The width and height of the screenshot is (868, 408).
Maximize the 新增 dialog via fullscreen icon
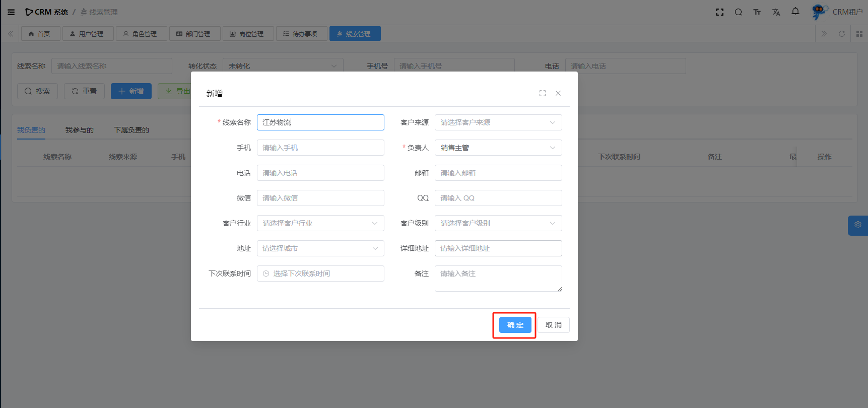(543, 93)
